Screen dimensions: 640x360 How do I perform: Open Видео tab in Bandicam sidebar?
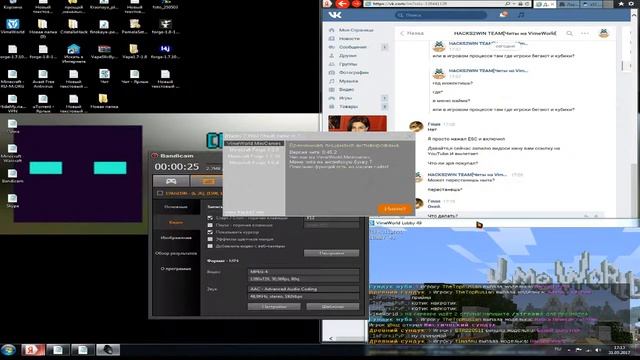[x=176, y=222]
